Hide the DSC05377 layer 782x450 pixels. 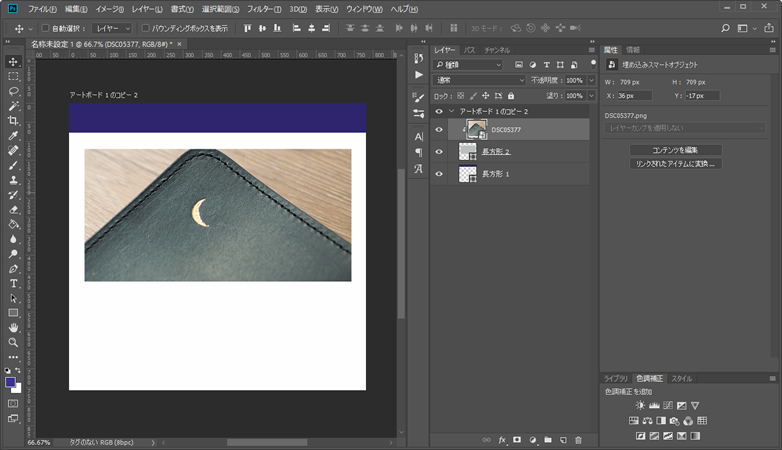pyautogui.click(x=439, y=129)
